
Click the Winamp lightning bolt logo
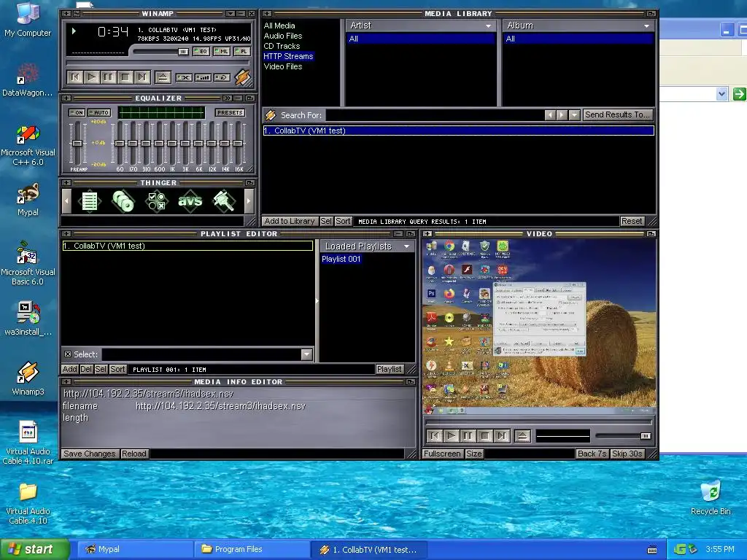242,77
